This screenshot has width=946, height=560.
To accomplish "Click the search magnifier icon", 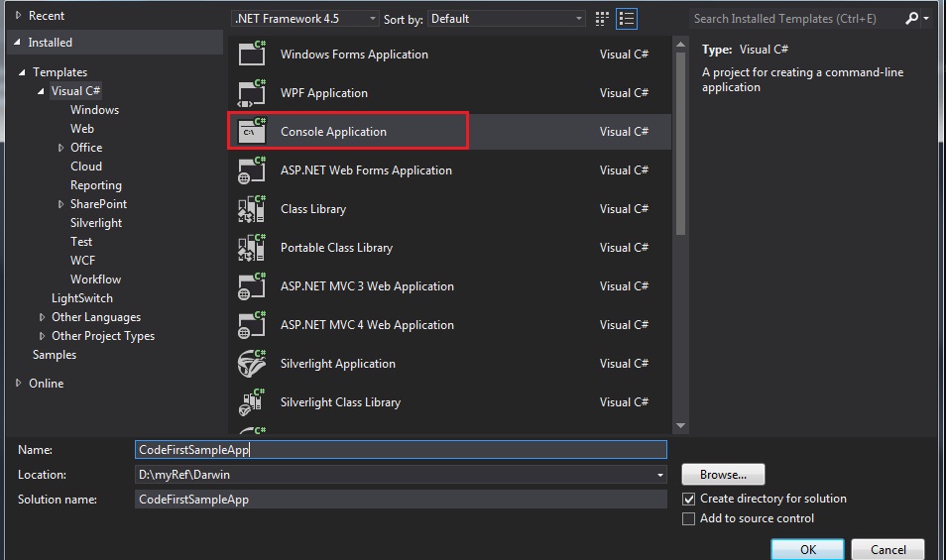I will point(912,19).
